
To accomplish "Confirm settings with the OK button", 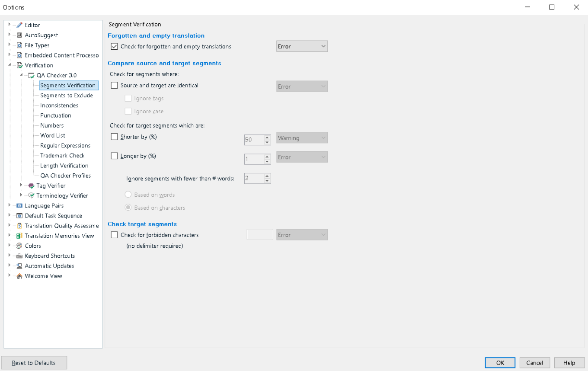I will coord(500,363).
